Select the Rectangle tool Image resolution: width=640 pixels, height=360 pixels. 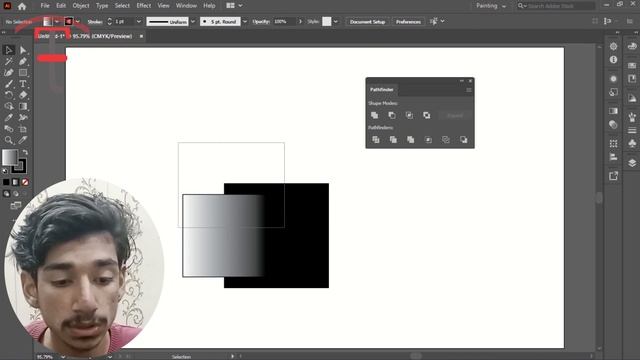(23, 73)
